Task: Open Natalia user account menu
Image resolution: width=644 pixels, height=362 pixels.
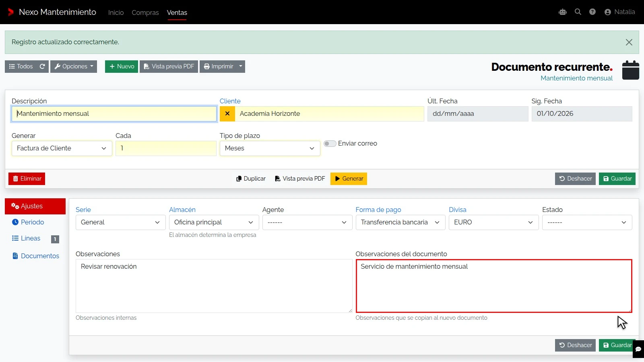Action: [x=620, y=12]
